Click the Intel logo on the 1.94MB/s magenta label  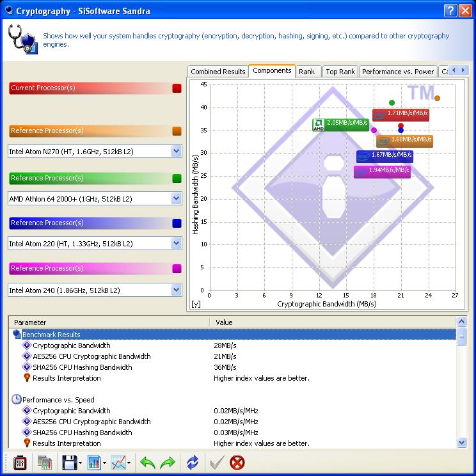click(x=361, y=172)
